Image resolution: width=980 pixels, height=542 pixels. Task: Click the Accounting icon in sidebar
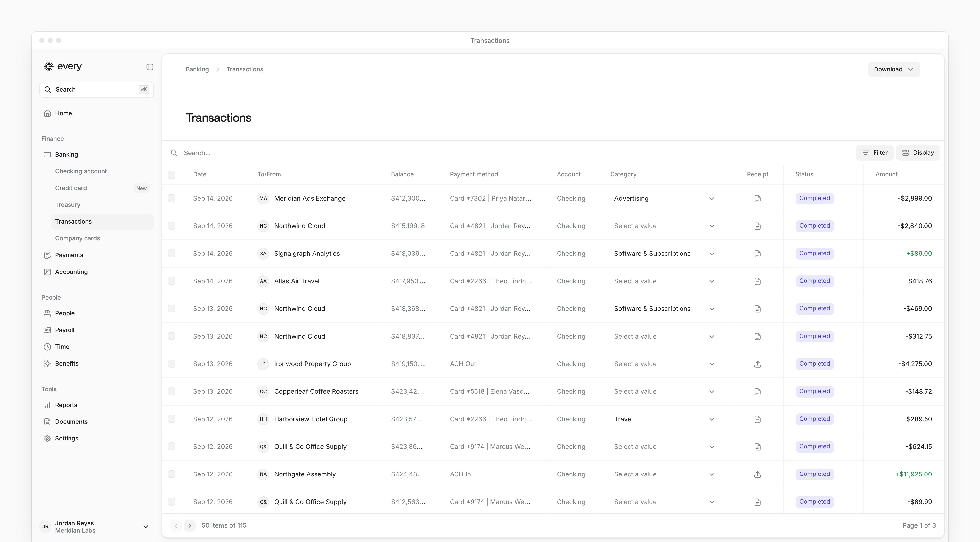coord(47,272)
